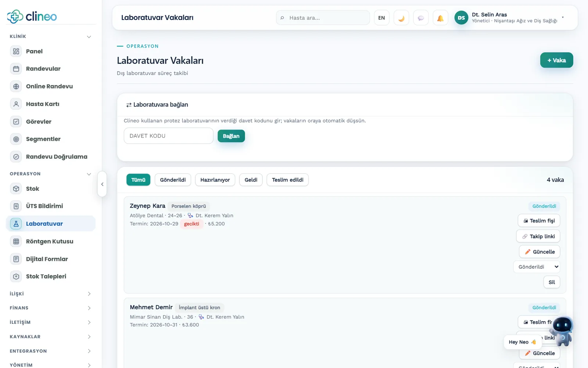
Task: Toggle dark mode moon icon
Action: [x=401, y=18]
